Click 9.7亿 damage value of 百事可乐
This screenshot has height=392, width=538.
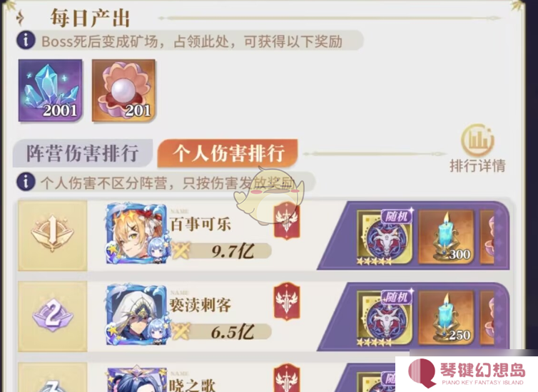pyautogui.click(x=233, y=252)
